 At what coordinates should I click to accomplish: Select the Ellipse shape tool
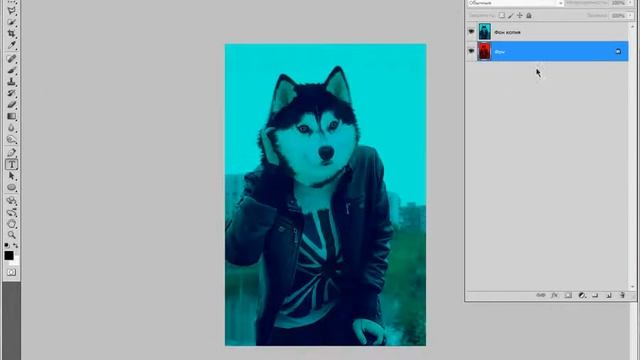click(11, 188)
